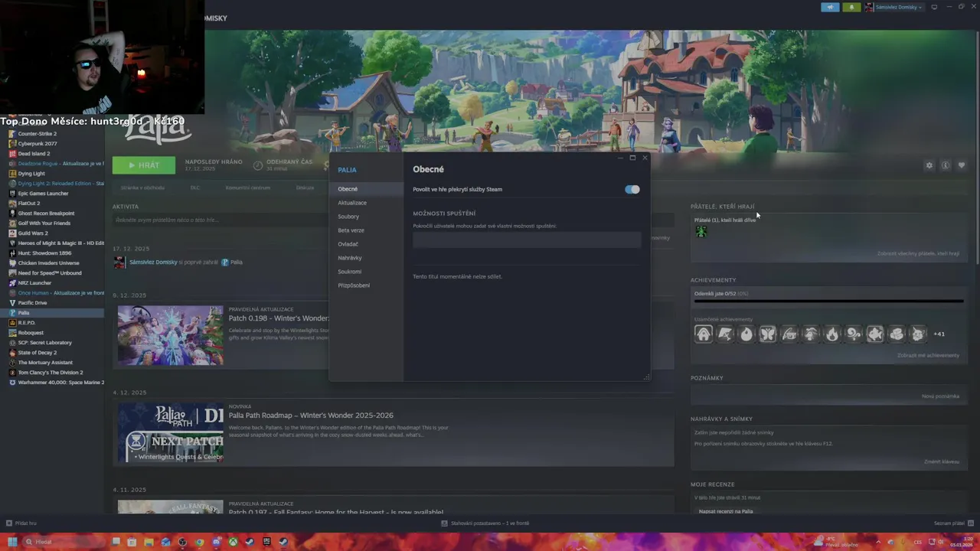The height and width of the screenshot is (551, 980).
Task: Click Sámsivlez Domisky activity profile link
Action: point(153,262)
